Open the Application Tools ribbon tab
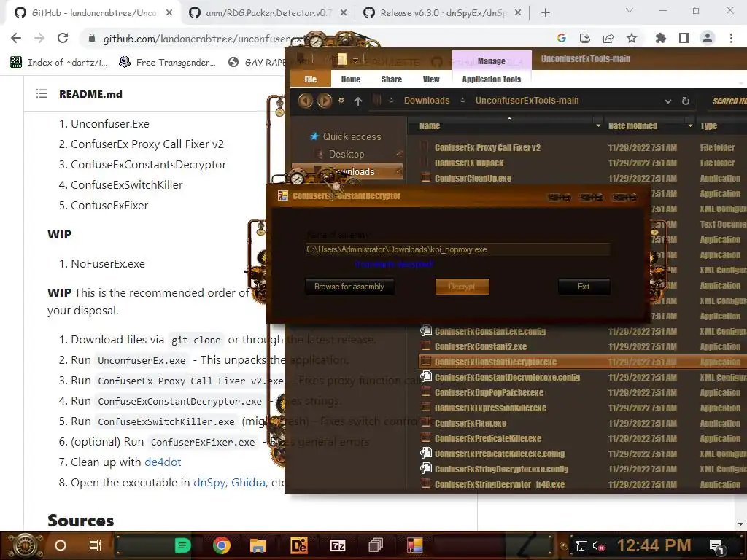This screenshot has height=560, width=747. pos(492,79)
